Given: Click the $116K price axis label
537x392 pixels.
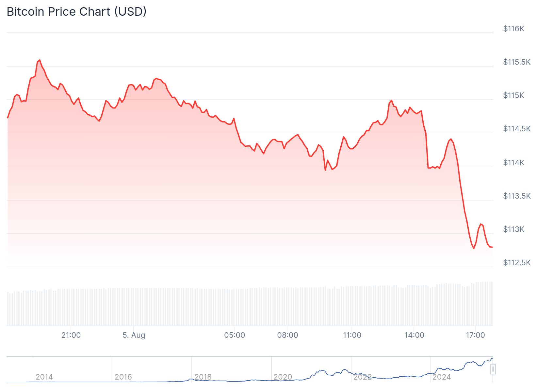Looking at the screenshot, I should click(513, 29).
